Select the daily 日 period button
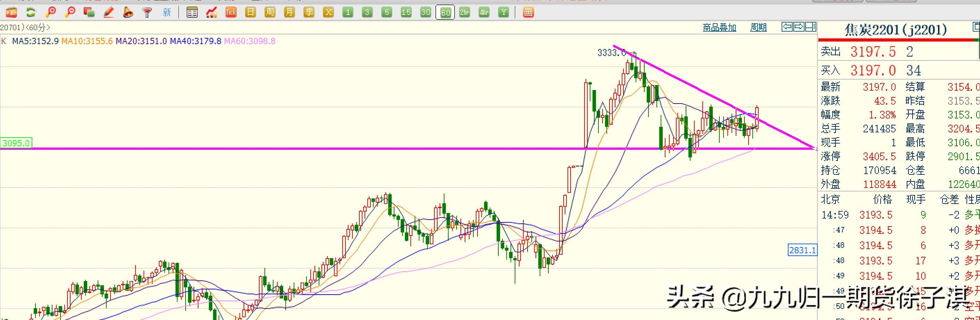980x320 pixels. pos(250,13)
